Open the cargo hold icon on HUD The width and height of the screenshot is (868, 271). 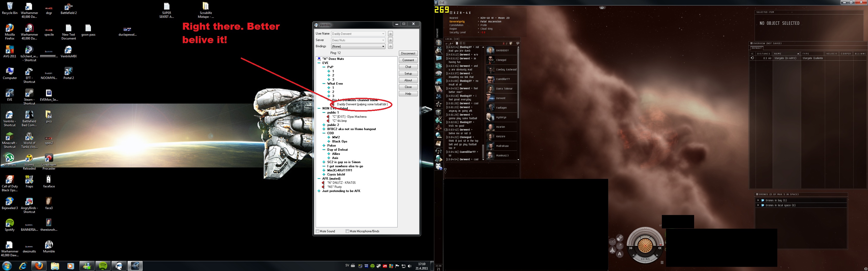click(620, 238)
